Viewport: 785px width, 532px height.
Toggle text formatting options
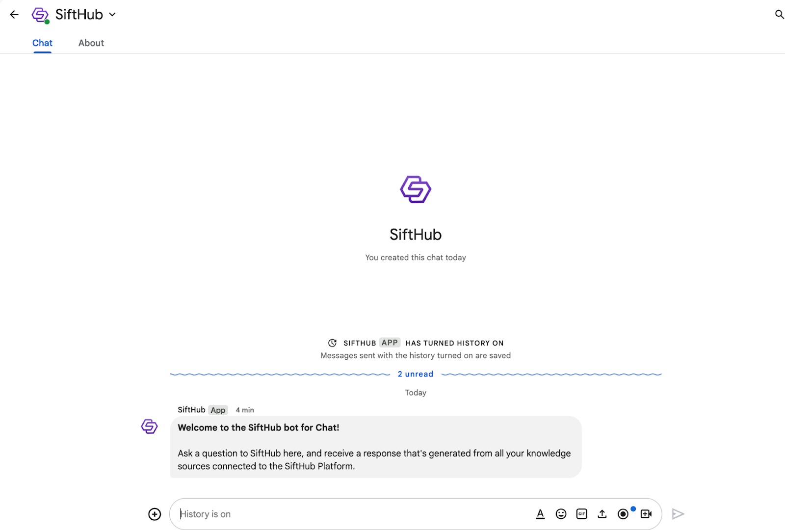pyautogui.click(x=540, y=514)
